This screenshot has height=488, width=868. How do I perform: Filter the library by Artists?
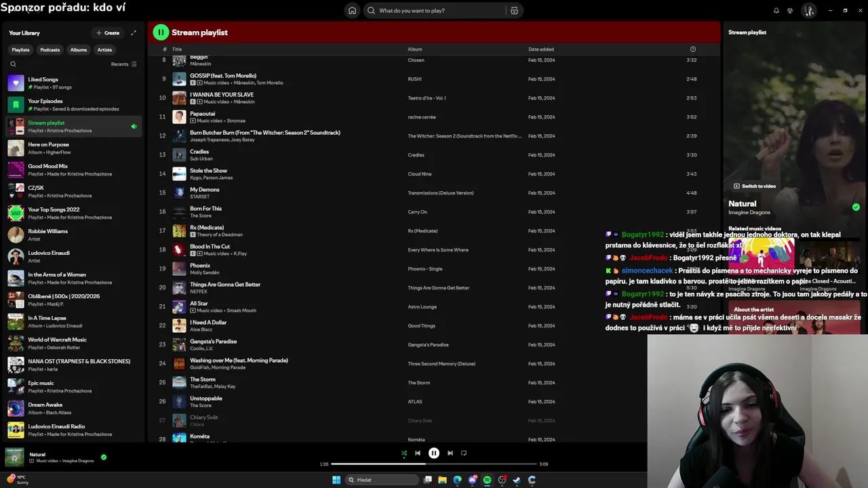104,49
